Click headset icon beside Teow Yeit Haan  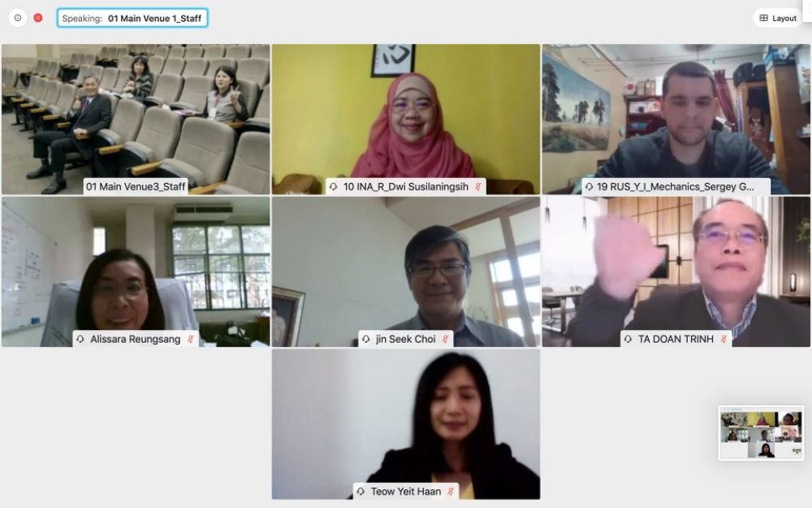coord(361,492)
